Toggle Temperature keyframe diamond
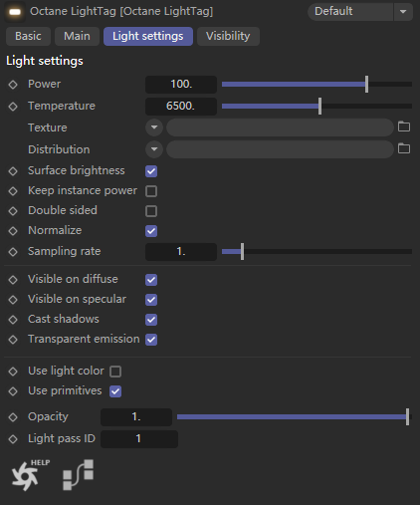 pos(13,107)
